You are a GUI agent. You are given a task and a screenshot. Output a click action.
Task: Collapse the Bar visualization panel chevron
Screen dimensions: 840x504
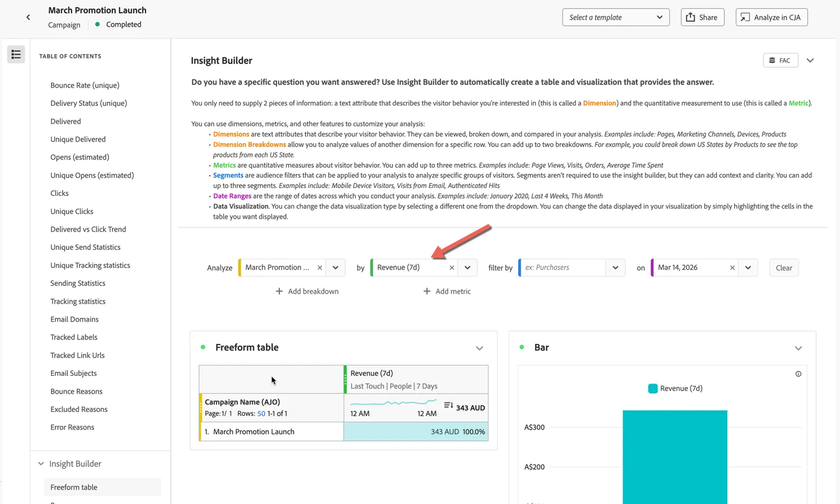click(799, 348)
